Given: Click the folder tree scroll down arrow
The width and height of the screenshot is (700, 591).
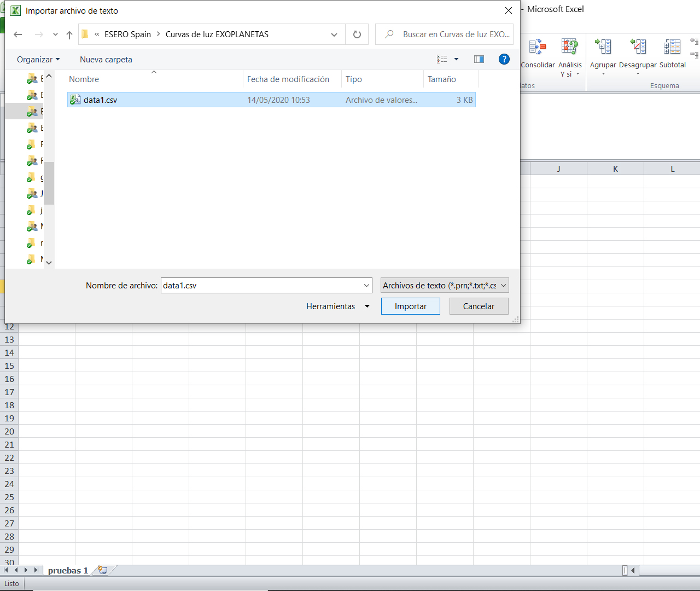Looking at the screenshot, I should tap(49, 263).
